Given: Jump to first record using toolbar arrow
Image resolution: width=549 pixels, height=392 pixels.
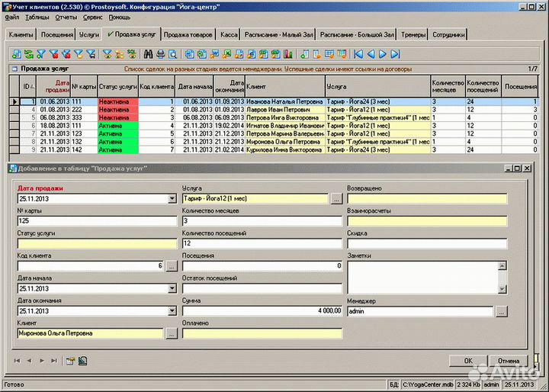Looking at the screenshot, I should point(358,54).
